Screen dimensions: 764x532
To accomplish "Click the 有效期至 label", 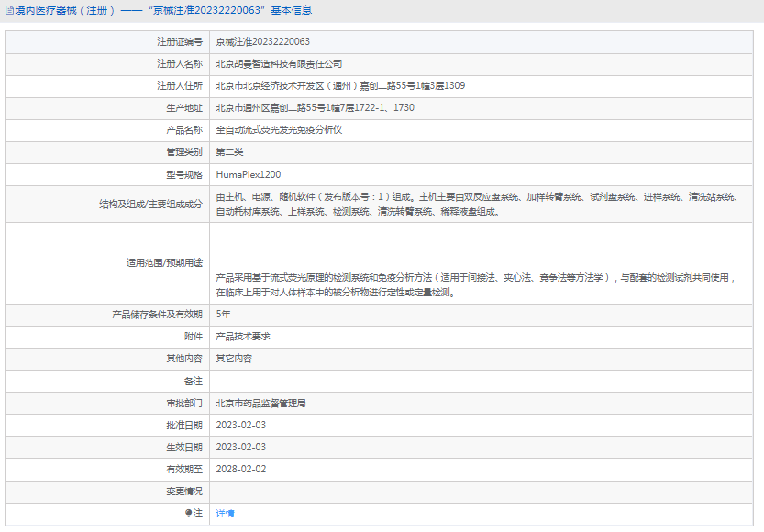I will point(184,469).
